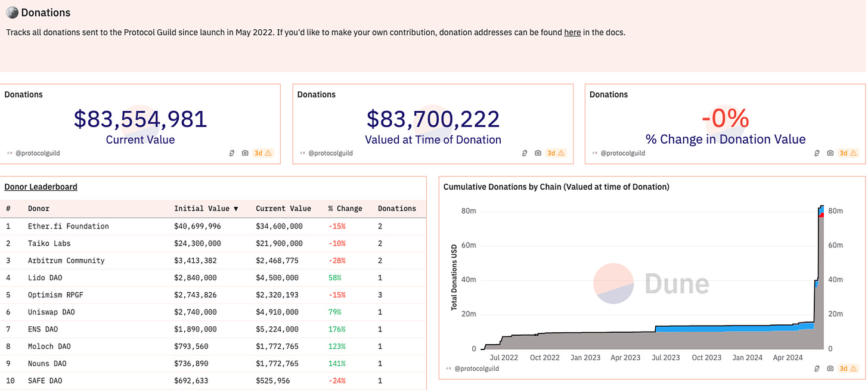
Task: Select the Lido DAO donor cell
Action: [45, 278]
